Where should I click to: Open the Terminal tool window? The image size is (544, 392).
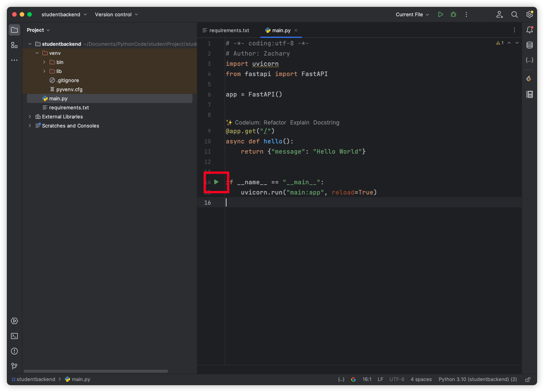14,336
